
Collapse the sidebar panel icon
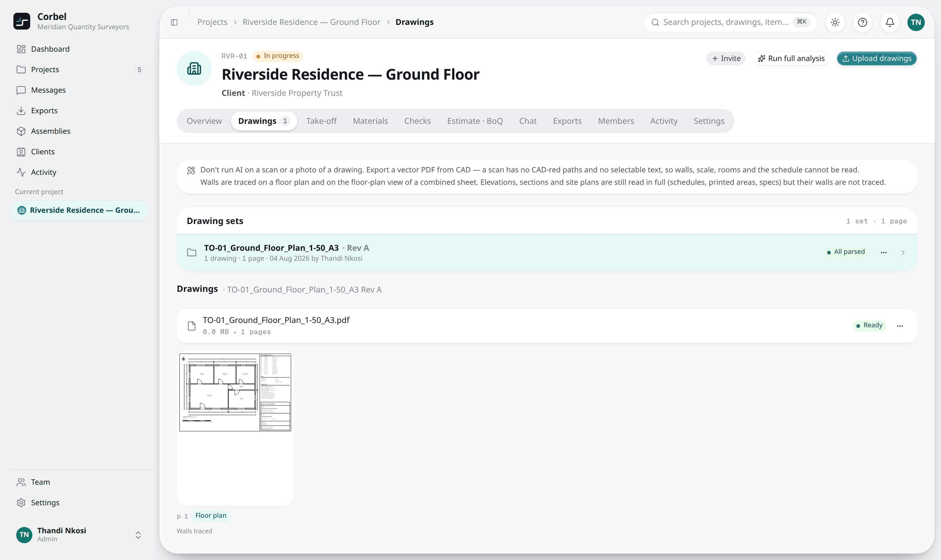click(174, 22)
